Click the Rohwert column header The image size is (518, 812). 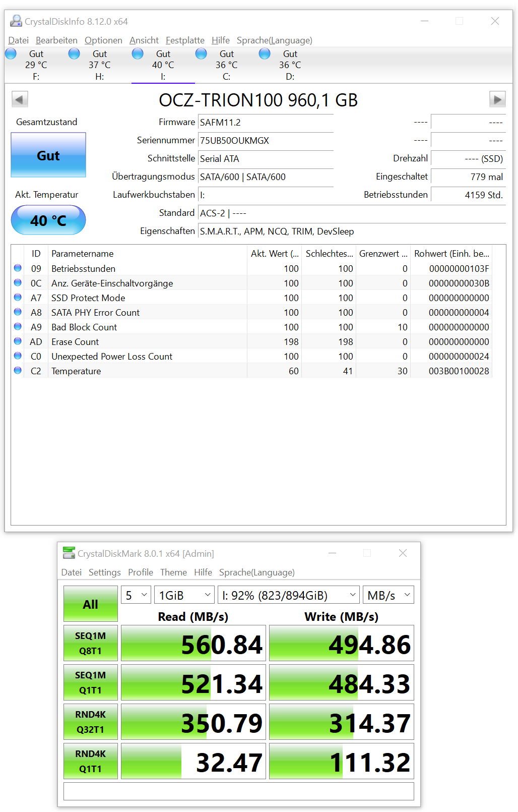(x=451, y=253)
